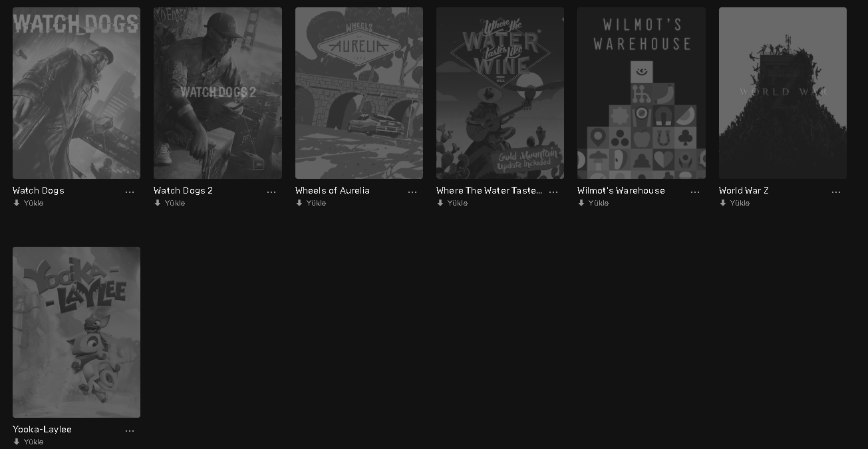Open Wilmot's Warehouse cover art
868x449 pixels.
pos(641,93)
